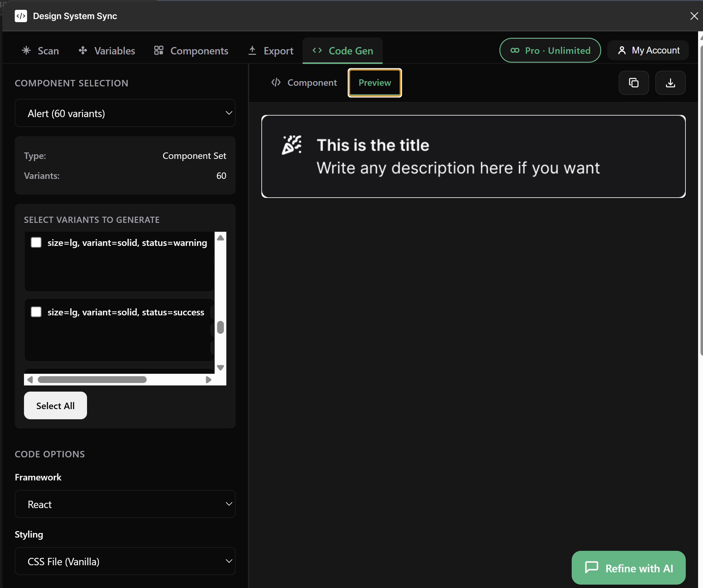Screen dimensions: 703x588
Task: Check the size=lg solid warning variant
Action: [36, 243]
